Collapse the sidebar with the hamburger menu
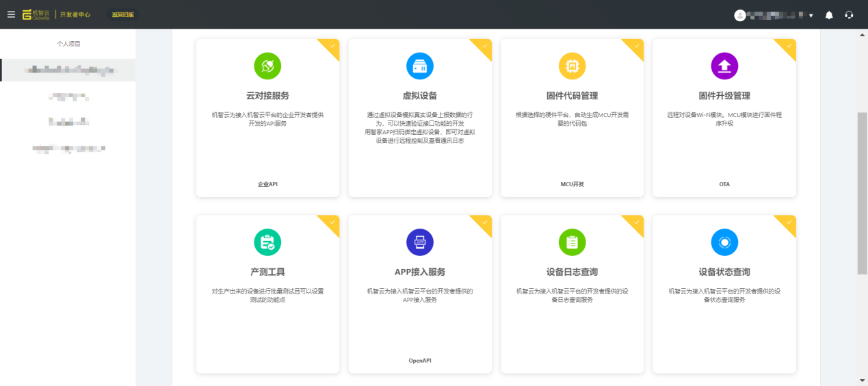 11,14
